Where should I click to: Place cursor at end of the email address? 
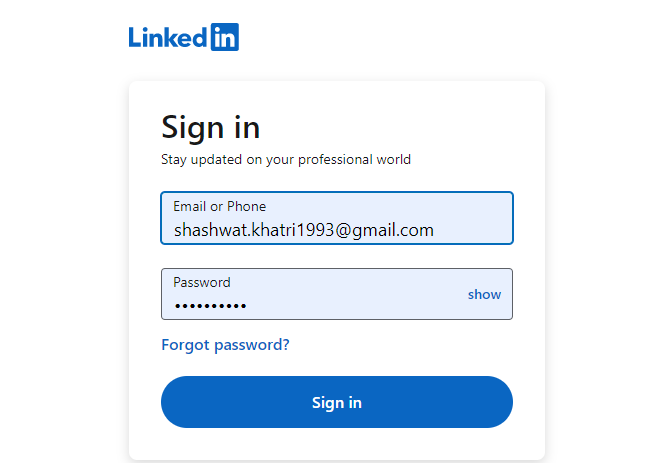click(435, 230)
